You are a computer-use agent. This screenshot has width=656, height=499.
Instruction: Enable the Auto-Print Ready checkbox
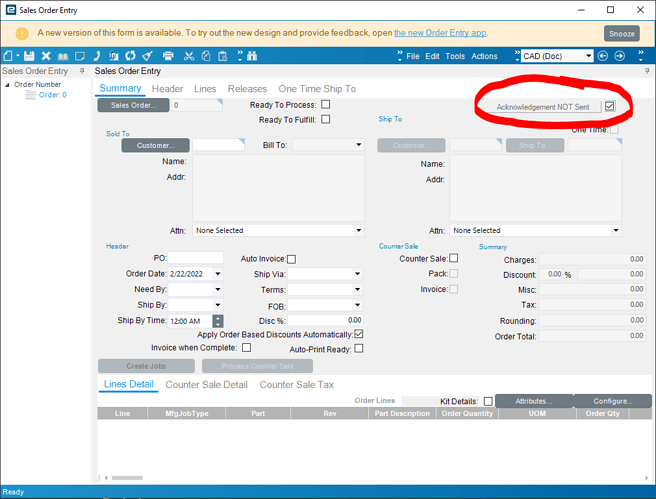(359, 348)
